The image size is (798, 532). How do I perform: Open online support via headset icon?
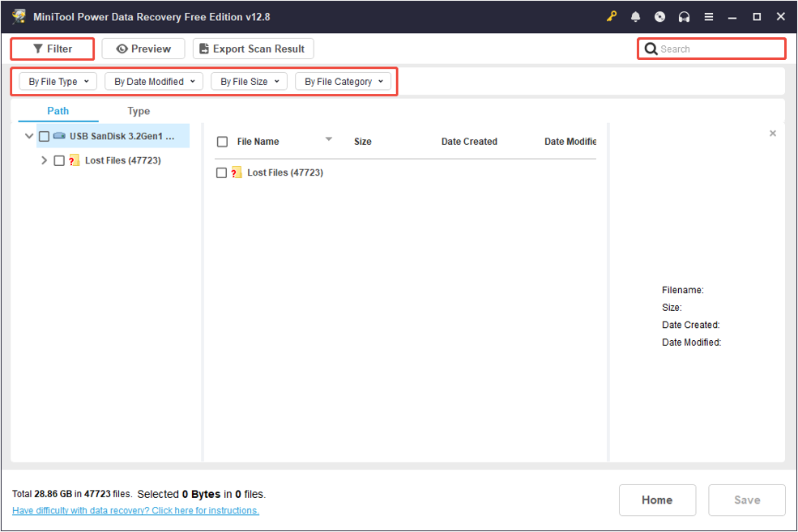coord(684,16)
